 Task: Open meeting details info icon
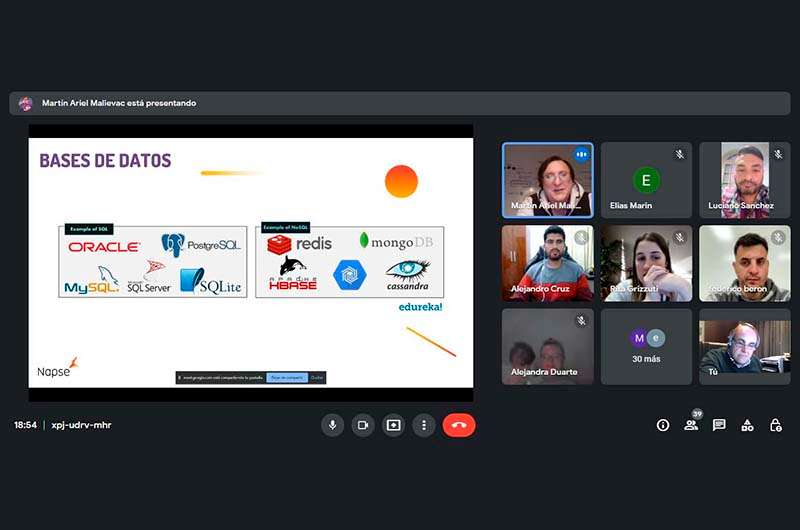663,425
